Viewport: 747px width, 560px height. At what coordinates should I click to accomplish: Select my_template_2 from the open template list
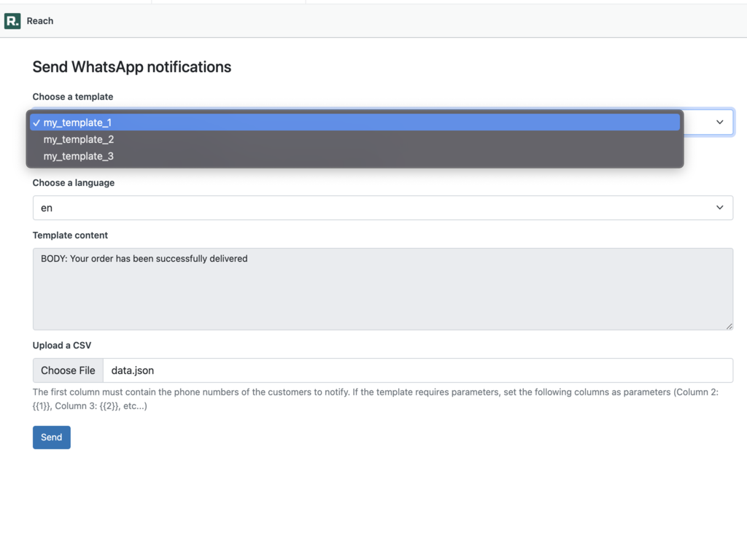tap(78, 139)
